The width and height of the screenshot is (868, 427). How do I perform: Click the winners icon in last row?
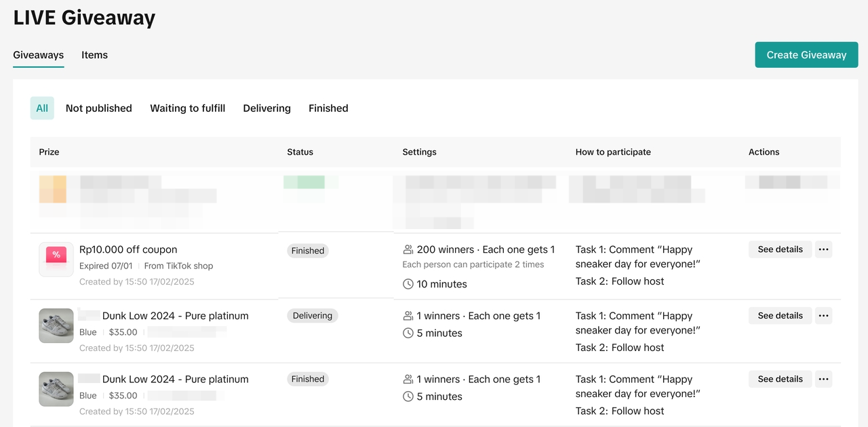(408, 380)
